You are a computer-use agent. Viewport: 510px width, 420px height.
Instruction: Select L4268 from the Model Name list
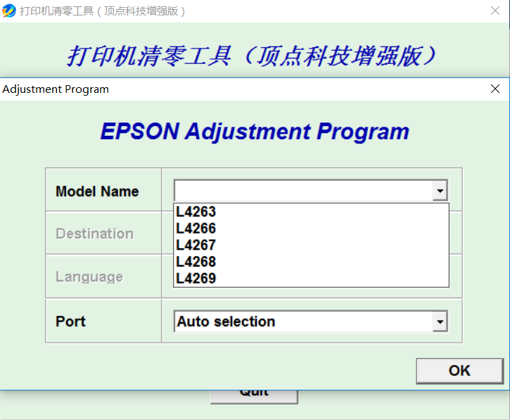tap(311, 262)
